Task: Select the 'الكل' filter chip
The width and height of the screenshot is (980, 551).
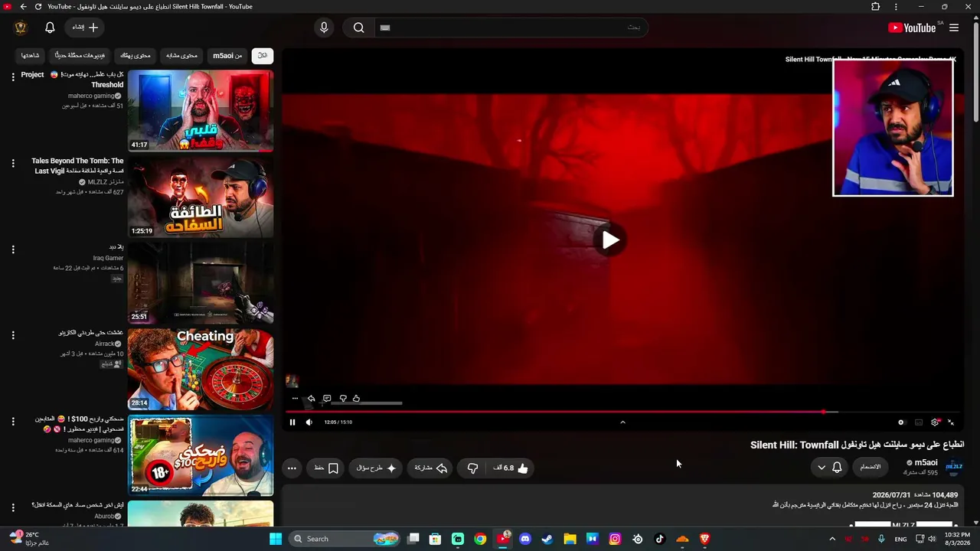Action: 263,55
